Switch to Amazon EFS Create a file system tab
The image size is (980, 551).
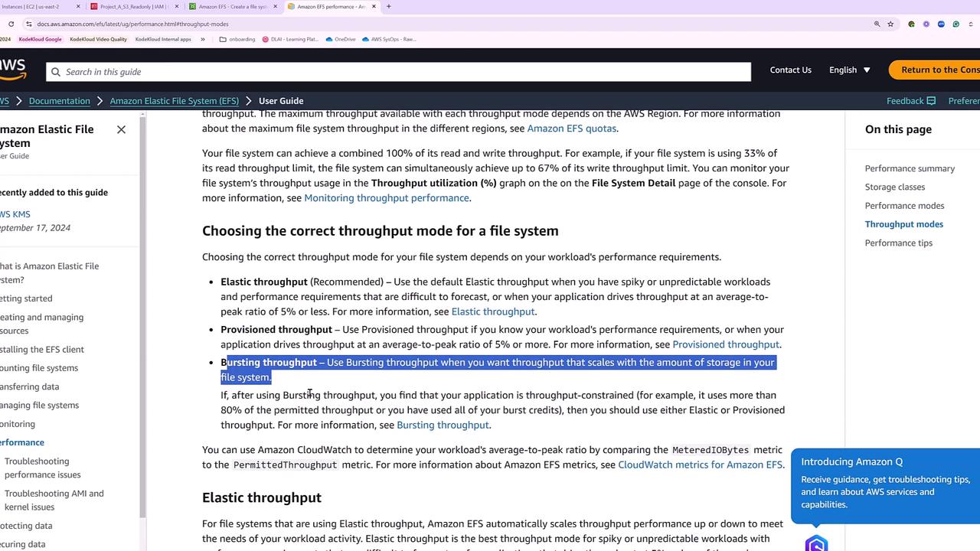233,6
